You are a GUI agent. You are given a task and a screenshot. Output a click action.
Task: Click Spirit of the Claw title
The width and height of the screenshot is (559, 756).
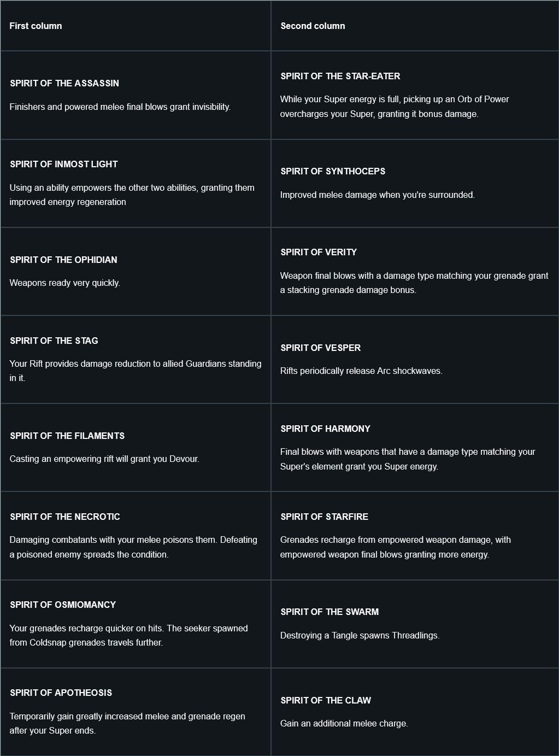tap(326, 700)
